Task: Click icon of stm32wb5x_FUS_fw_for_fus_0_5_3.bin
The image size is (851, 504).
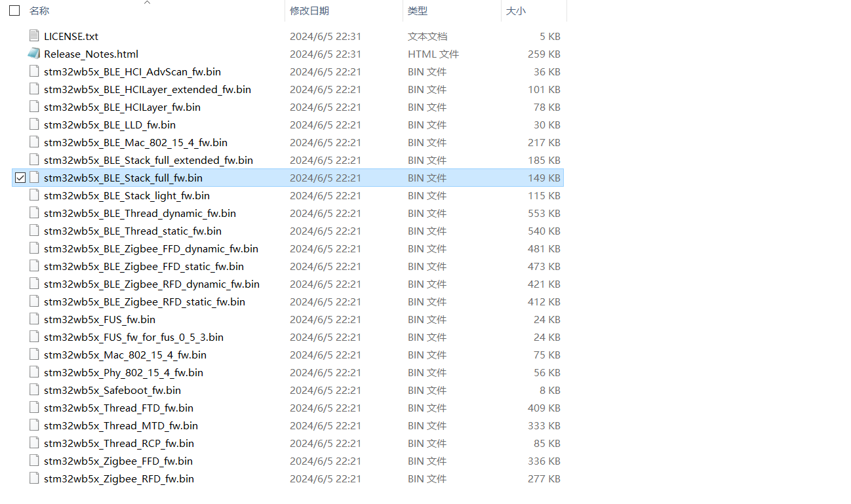Action: tap(34, 337)
